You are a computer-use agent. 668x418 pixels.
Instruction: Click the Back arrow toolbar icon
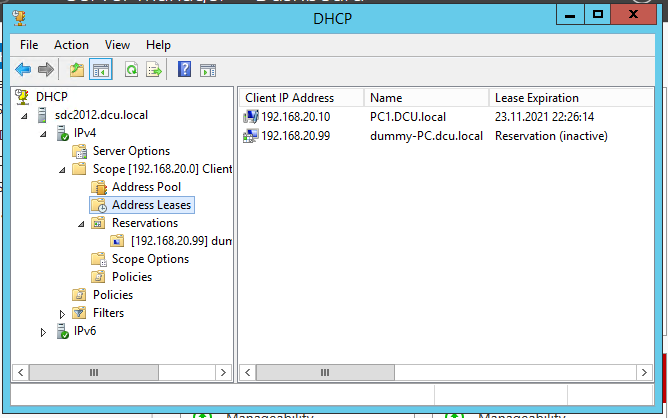click(x=23, y=69)
